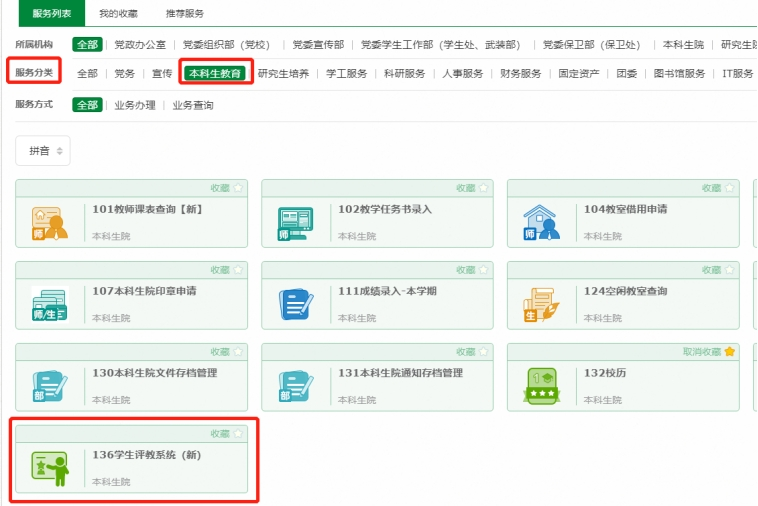Open the 111成绩录入-本学期 title text
Viewport: 758px width, 506px height.
tap(387, 291)
